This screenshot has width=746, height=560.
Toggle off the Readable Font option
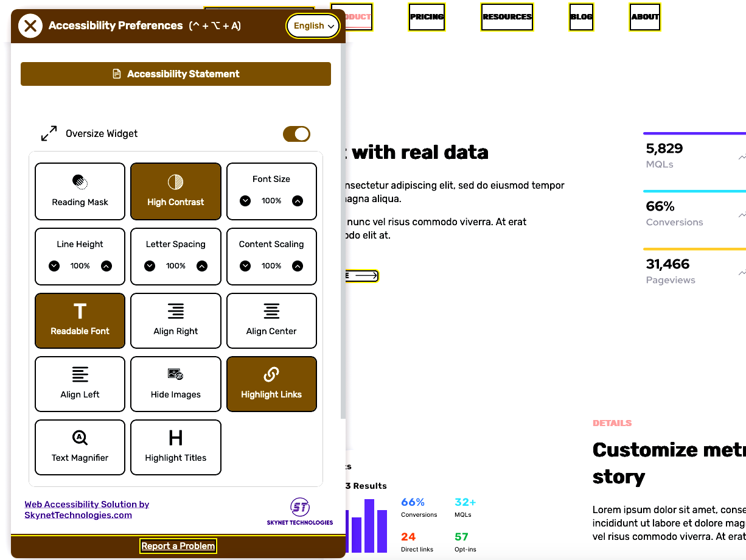coord(80,321)
